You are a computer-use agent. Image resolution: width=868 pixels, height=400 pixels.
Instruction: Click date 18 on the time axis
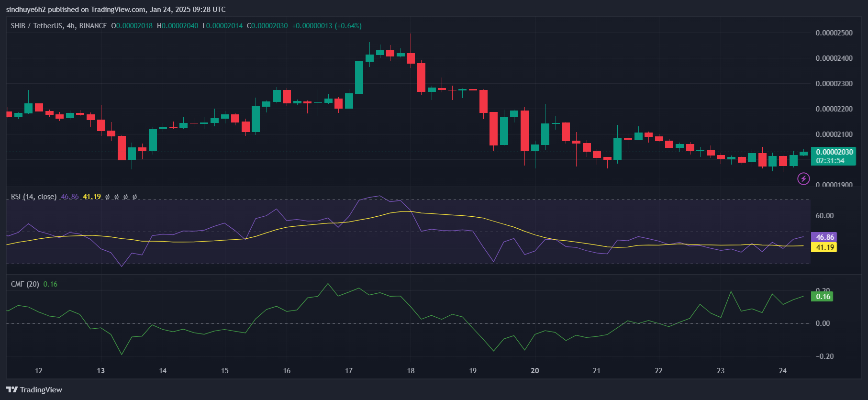(x=411, y=371)
